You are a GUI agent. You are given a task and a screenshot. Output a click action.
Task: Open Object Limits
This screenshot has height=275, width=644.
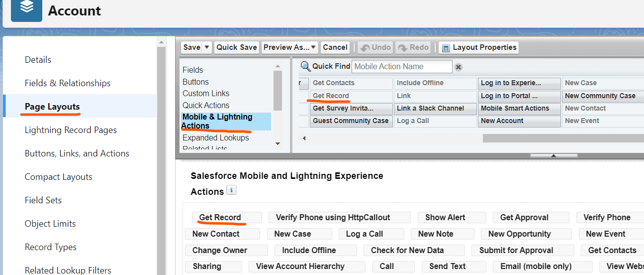coord(50,223)
